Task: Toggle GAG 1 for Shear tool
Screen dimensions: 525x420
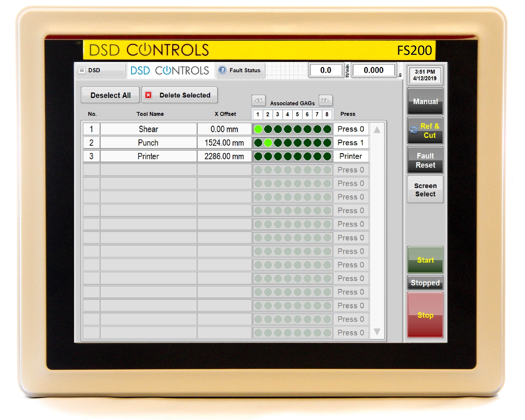Action: coord(258,128)
